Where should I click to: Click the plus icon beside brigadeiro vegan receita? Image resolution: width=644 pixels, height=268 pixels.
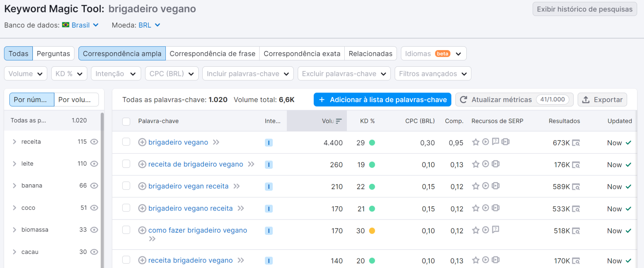(x=142, y=186)
